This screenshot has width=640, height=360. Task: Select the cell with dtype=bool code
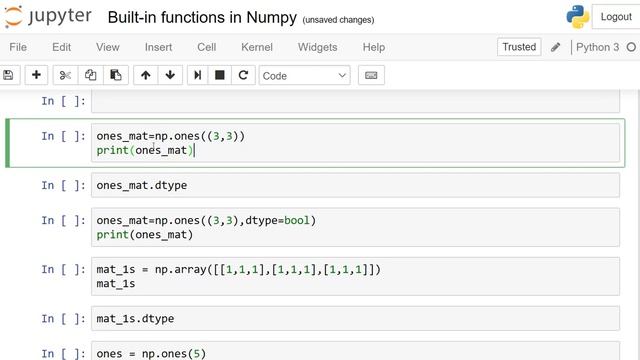point(355,227)
